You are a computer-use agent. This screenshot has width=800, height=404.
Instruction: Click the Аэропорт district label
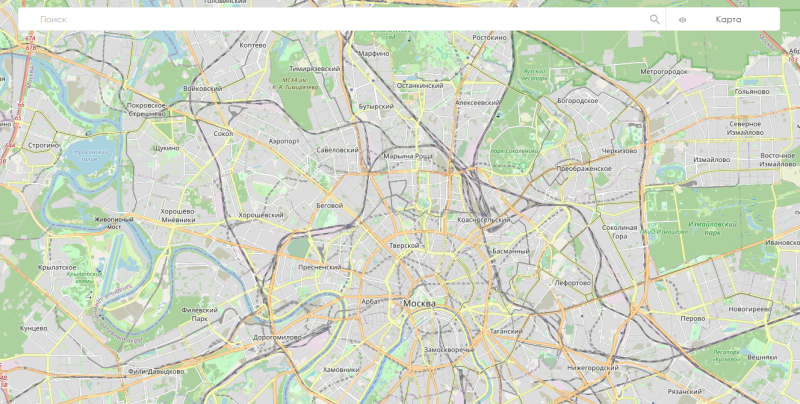click(x=284, y=141)
